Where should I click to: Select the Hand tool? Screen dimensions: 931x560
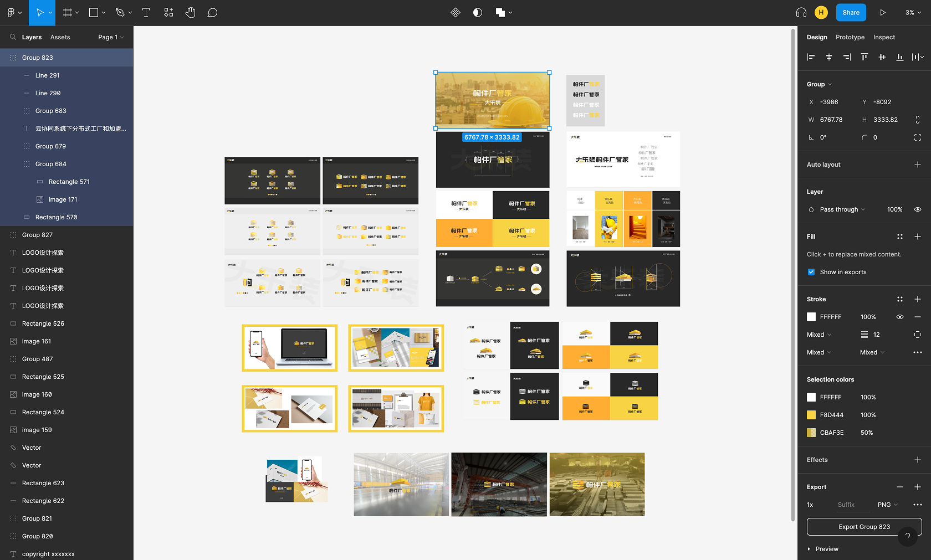(x=191, y=13)
